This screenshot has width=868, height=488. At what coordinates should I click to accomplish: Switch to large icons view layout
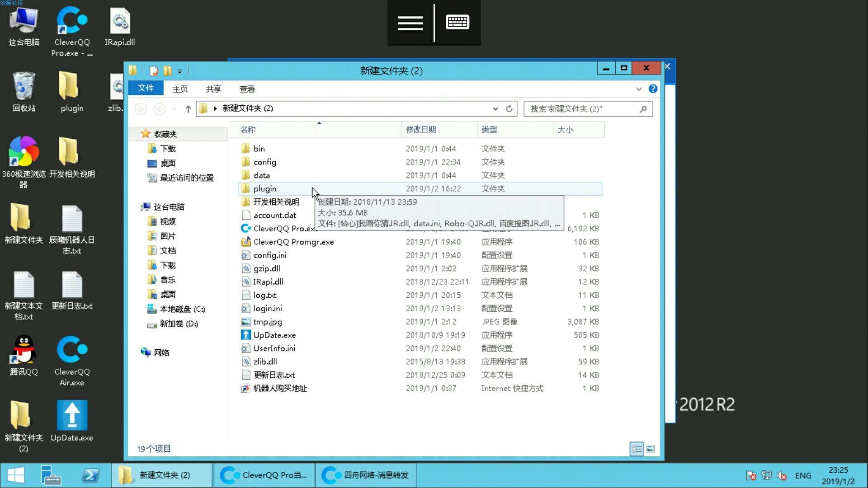tap(651, 449)
